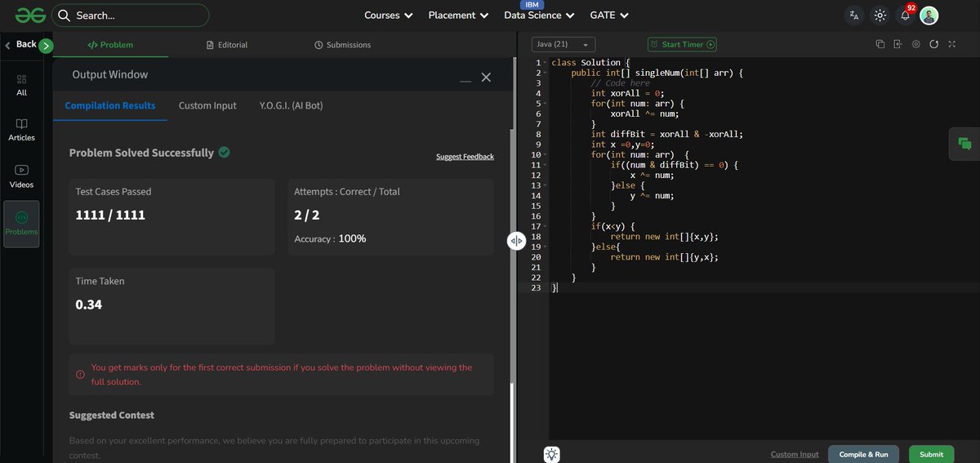
Task: Submit the solution with Submit button
Action: tap(931, 454)
